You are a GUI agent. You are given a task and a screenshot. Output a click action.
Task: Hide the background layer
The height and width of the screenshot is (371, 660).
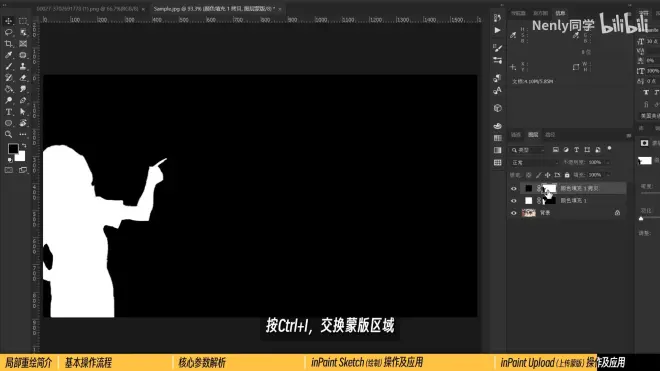514,213
